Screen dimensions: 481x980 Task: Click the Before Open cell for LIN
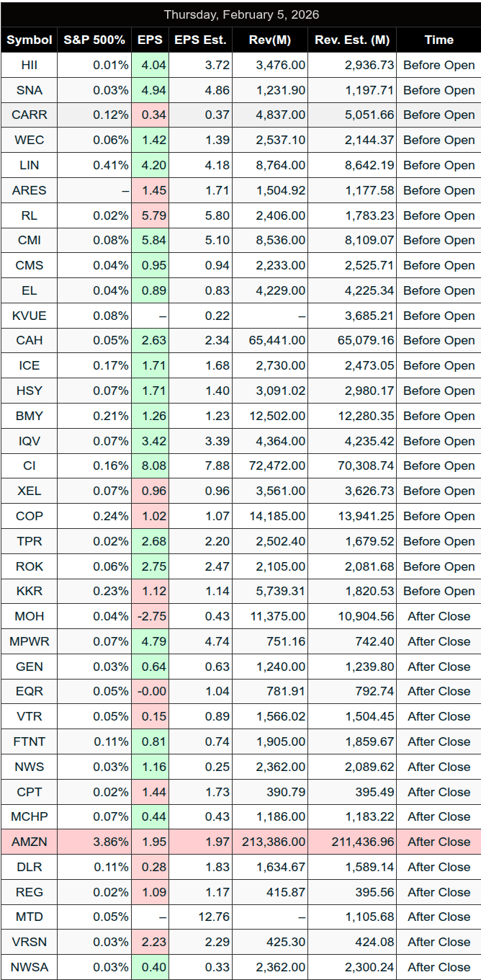[439, 165]
